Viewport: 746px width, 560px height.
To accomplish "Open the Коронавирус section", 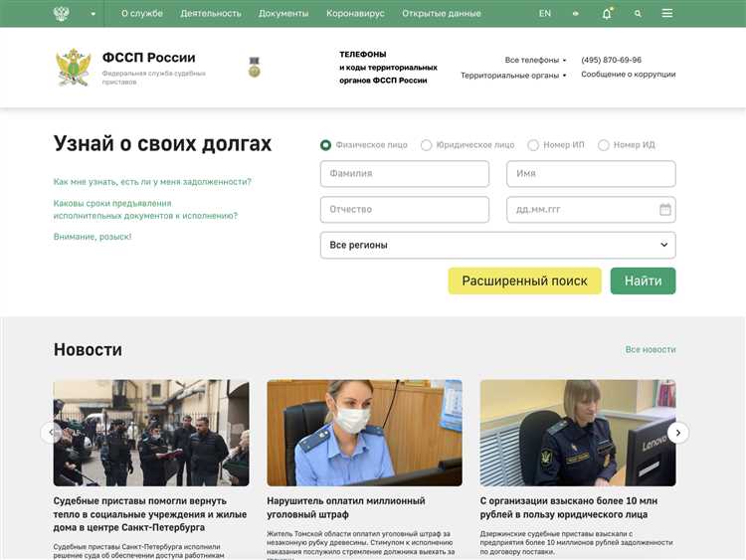I will 355,13.
